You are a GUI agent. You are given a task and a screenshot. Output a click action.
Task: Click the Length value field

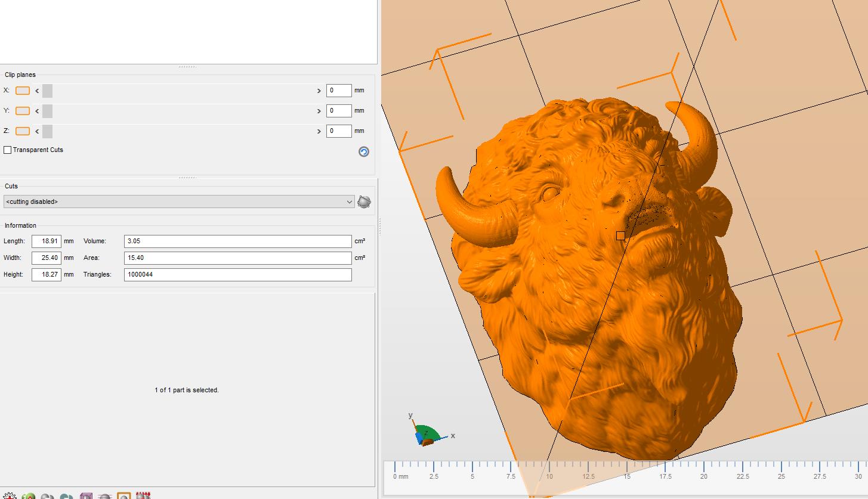tap(47, 241)
